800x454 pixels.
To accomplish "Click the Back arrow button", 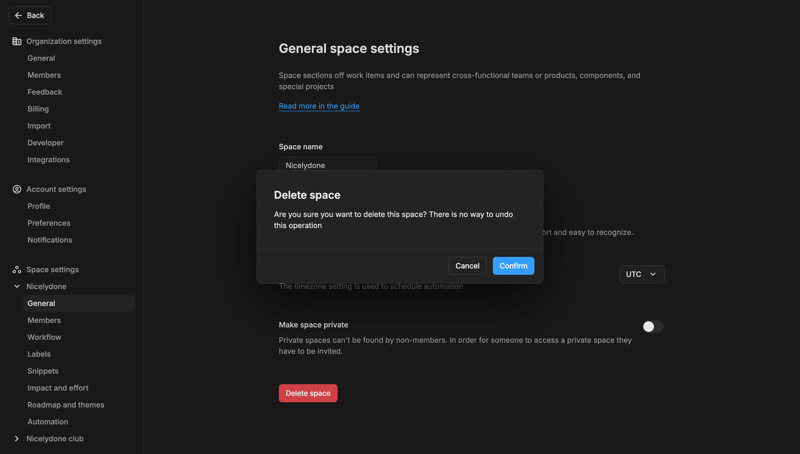I will pyautogui.click(x=30, y=15).
